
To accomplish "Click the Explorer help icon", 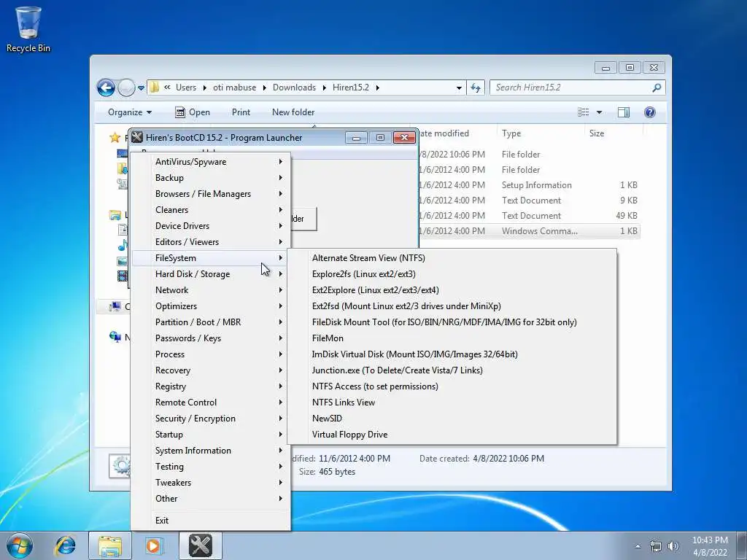I will (650, 112).
